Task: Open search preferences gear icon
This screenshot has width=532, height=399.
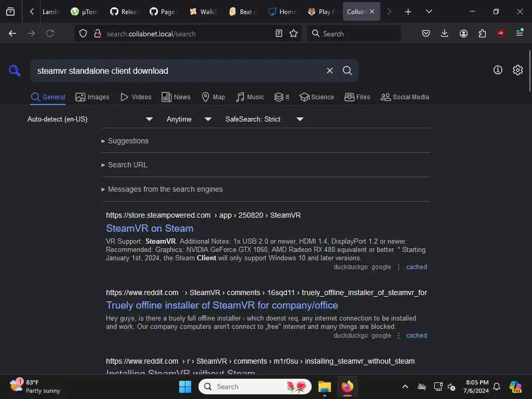Action: pyautogui.click(x=518, y=70)
